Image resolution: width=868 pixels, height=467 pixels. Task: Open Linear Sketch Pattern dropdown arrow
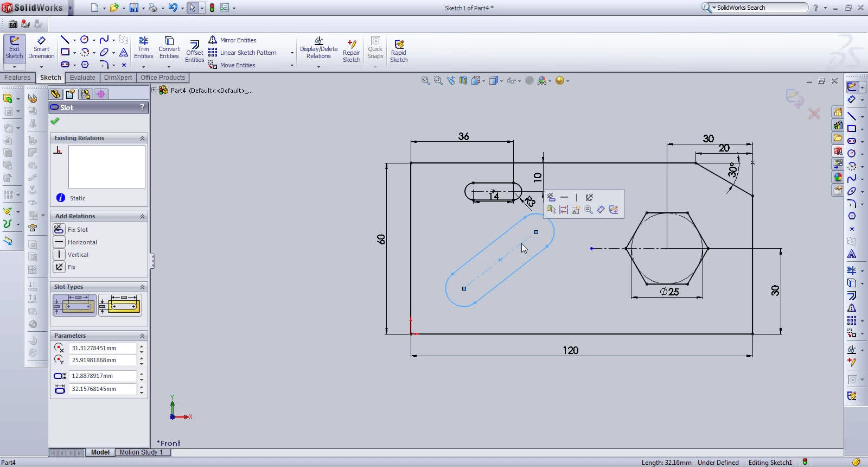coord(292,53)
